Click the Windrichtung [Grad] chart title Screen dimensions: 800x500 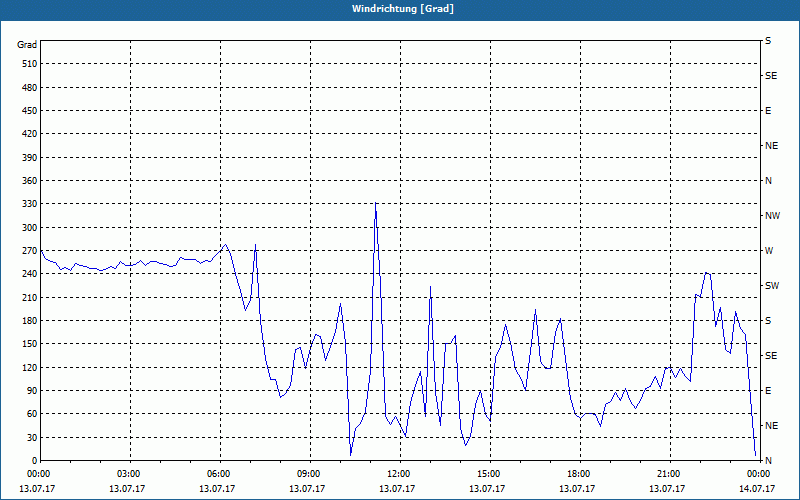click(403, 9)
